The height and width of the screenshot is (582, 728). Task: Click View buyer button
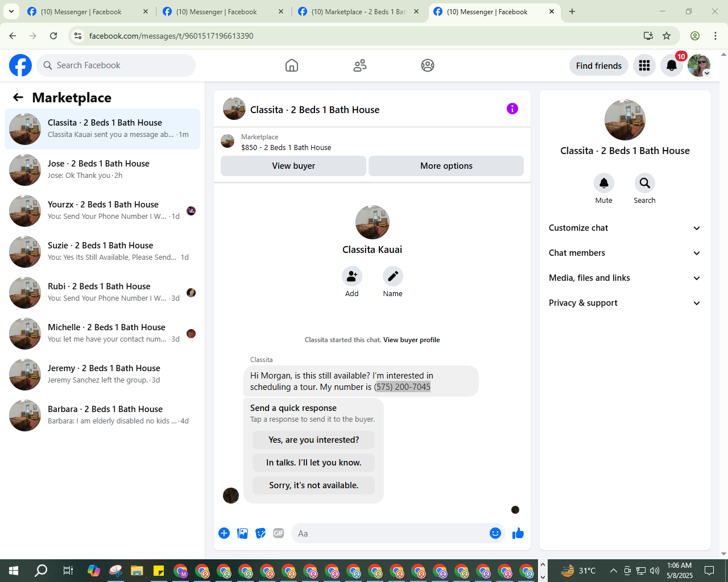(293, 166)
